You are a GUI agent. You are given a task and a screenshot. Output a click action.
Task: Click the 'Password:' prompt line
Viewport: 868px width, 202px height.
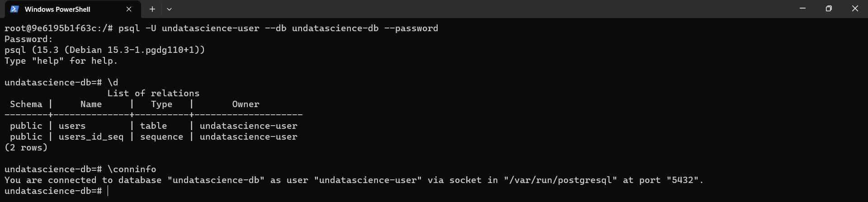(29, 39)
